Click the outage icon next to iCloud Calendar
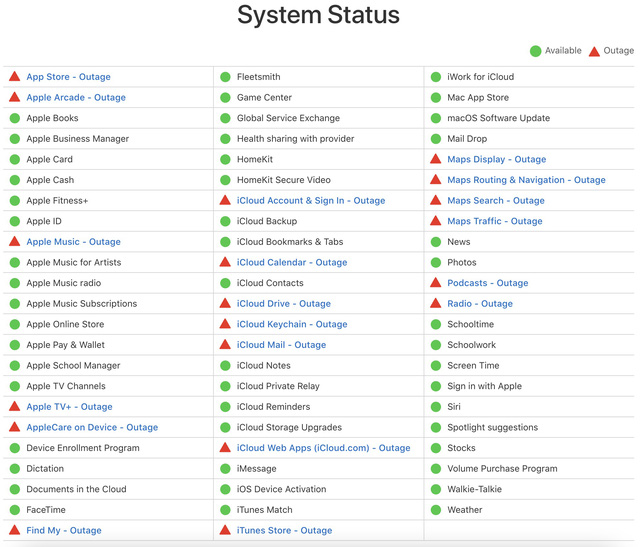 point(225,262)
